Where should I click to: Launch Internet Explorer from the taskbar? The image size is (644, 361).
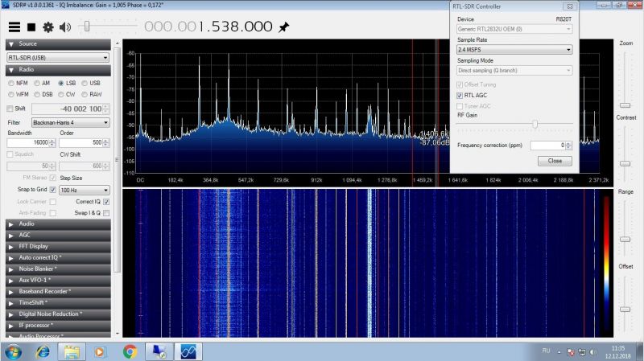[43, 351]
